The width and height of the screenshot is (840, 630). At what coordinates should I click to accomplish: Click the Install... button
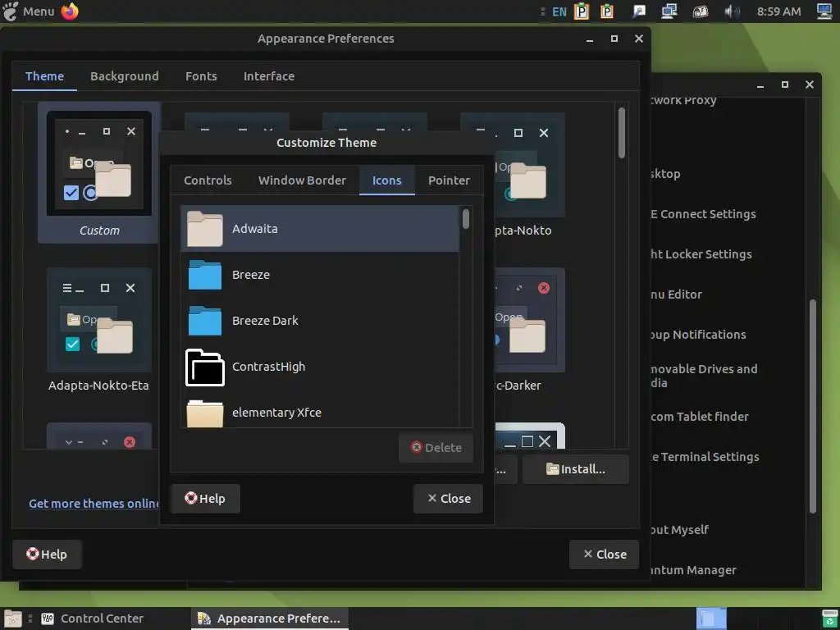(575, 469)
